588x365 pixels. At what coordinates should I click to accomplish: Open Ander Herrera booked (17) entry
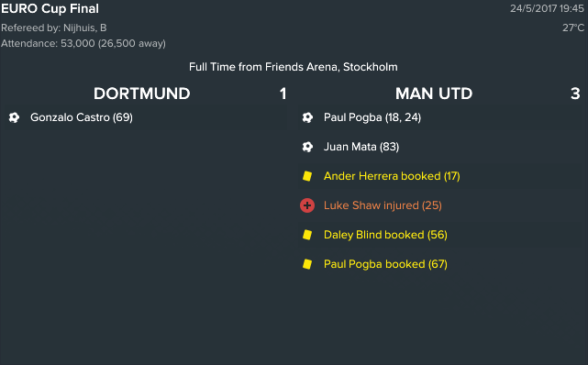[392, 176]
